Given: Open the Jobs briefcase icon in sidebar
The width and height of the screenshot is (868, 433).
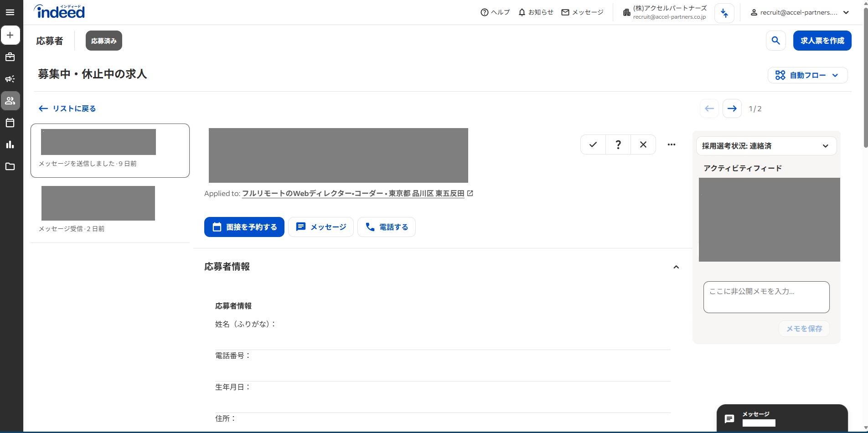Looking at the screenshot, I should click(10, 57).
